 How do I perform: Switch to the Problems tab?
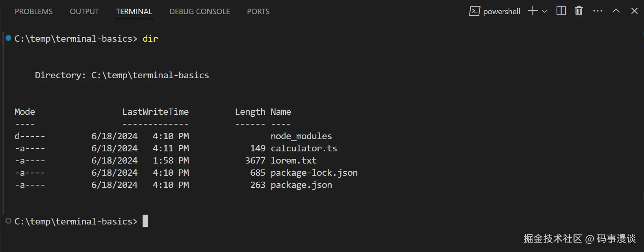(34, 11)
